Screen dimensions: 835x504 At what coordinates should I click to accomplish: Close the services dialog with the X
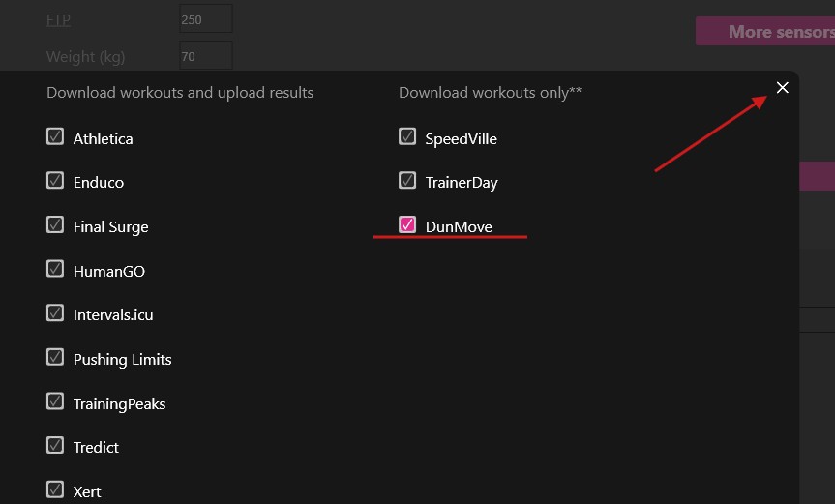(783, 88)
